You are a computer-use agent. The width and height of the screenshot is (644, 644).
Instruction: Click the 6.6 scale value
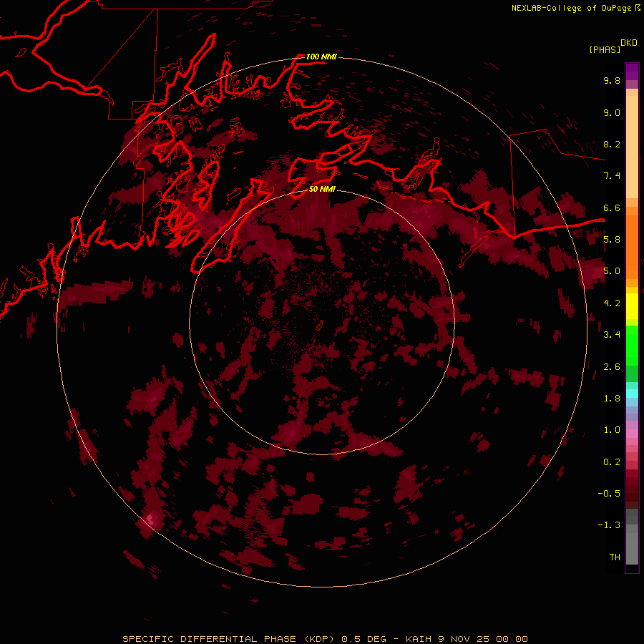612,208
